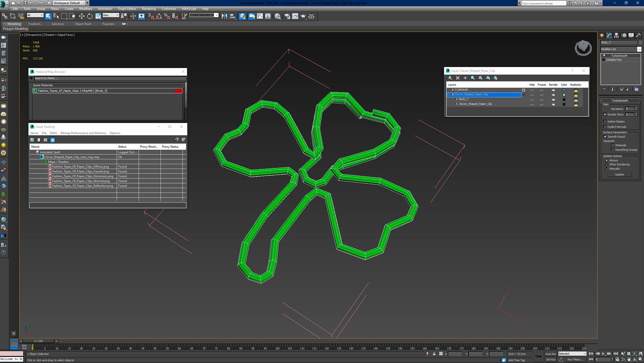Image resolution: width=644 pixels, height=363 pixels.
Task: Click the Align tool icon
Action: [x=232, y=16]
